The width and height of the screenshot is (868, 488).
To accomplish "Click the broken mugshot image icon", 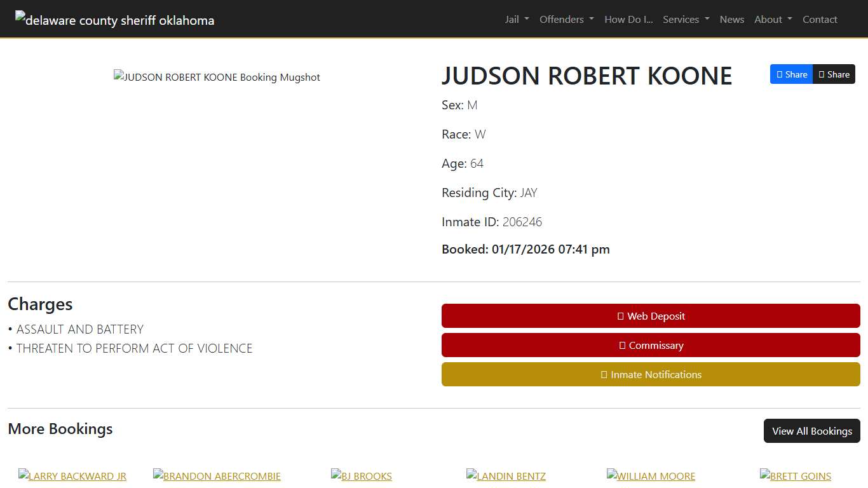I will pos(118,76).
